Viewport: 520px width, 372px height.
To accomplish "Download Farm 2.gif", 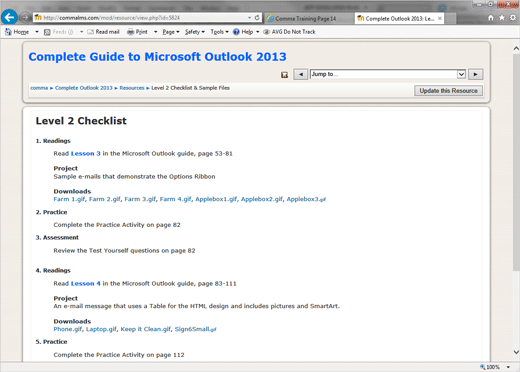I will click(105, 199).
